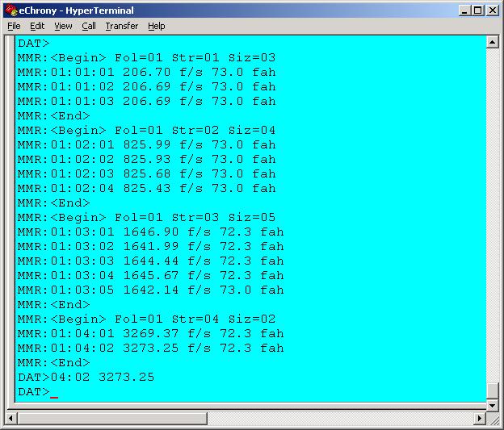The width and height of the screenshot is (504, 430).
Task: Minimize the HyperTerminal window
Action: point(464,10)
